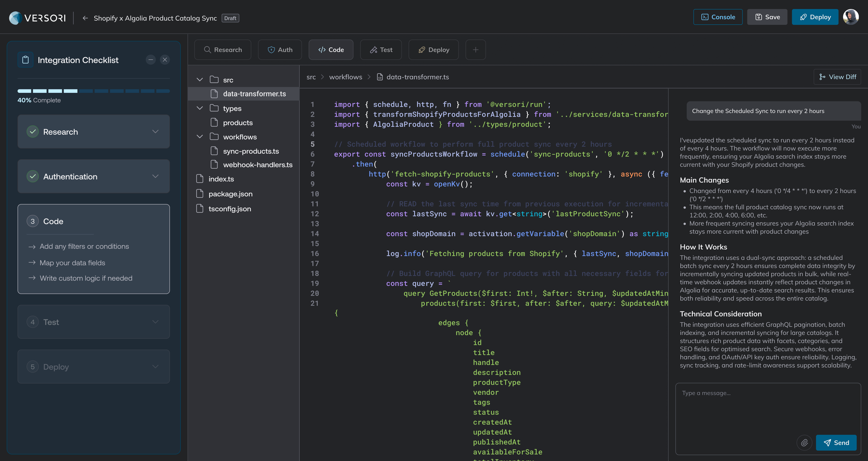Open the user avatar menu
868x461 pixels.
click(850, 17)
